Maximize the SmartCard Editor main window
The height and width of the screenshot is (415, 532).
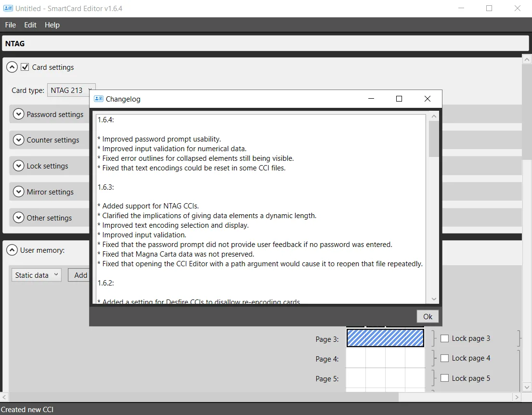pos(489,8)
